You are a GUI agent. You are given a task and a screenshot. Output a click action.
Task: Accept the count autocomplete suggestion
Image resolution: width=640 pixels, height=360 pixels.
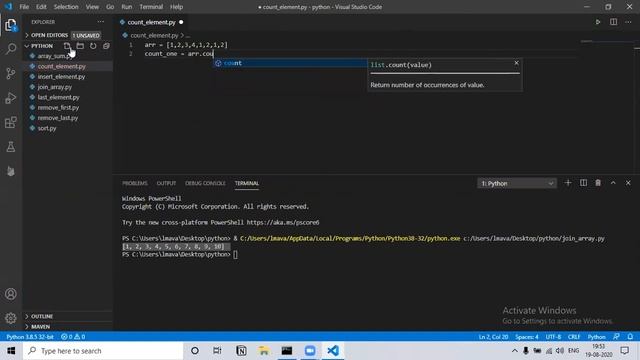(290, 63)
